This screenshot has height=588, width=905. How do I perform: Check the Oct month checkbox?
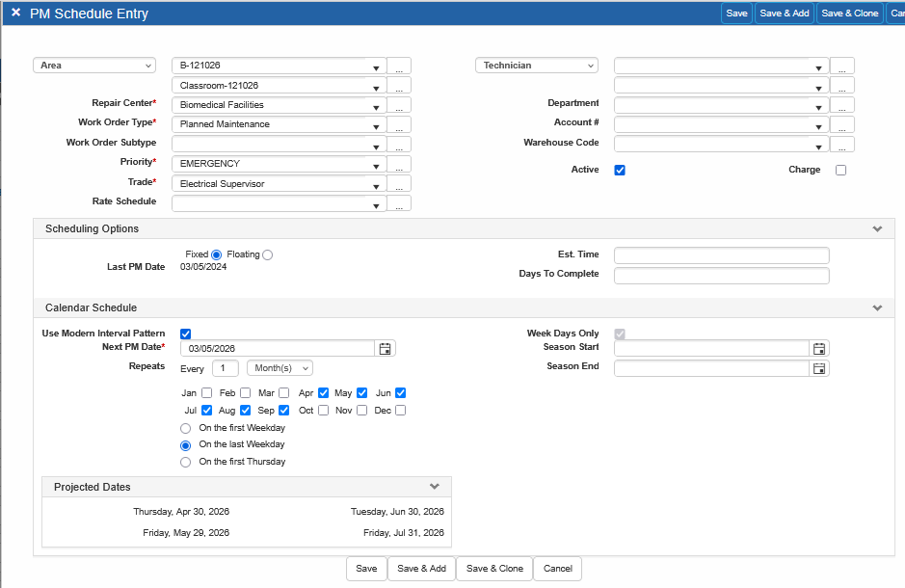tap(323, 411)
